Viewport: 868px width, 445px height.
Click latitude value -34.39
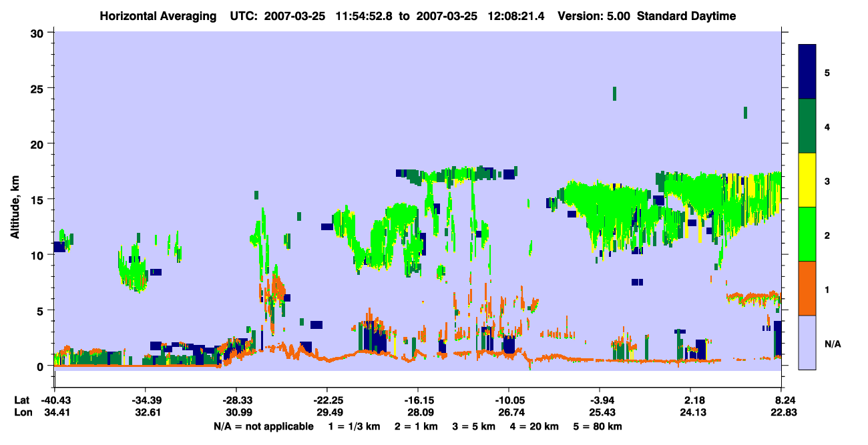coord(145,400)
